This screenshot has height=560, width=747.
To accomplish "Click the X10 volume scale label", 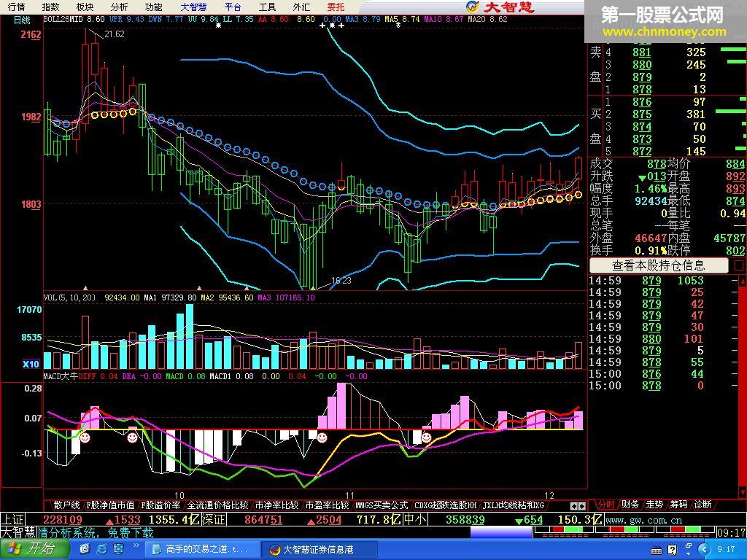I will pyautogui.click(x=31, y=364).
